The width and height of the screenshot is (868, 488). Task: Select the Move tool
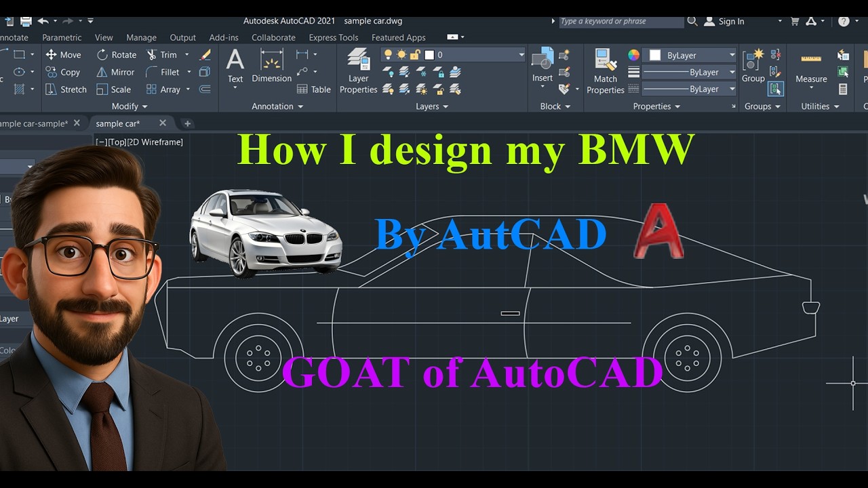coord(63,55)
